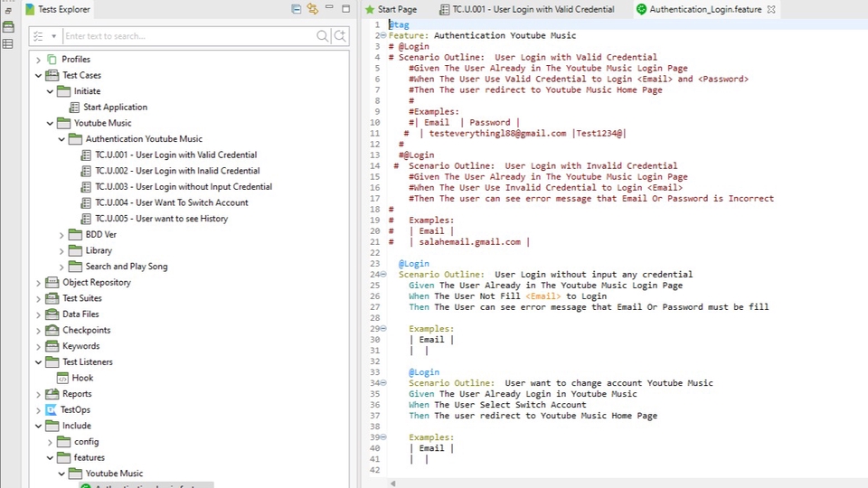Open the search filter dropdown arrow
The height and width of the screenshot is (488, 868).
(53, 36)
